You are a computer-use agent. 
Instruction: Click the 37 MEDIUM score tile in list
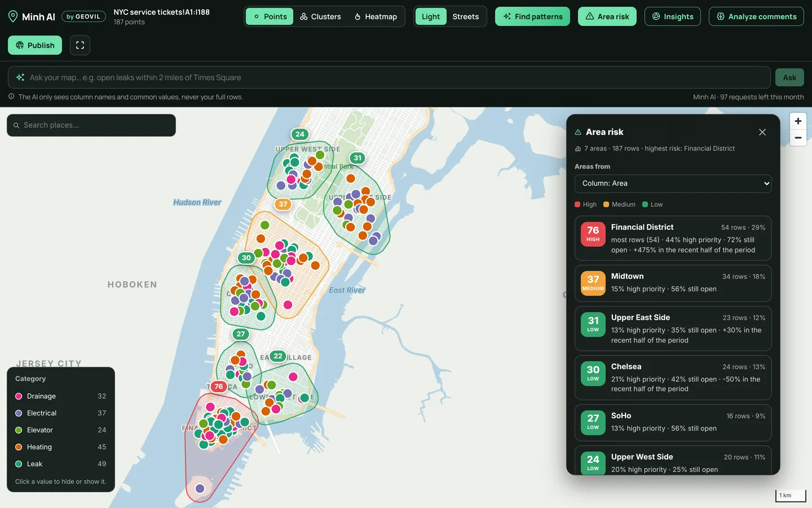(593, 283)
